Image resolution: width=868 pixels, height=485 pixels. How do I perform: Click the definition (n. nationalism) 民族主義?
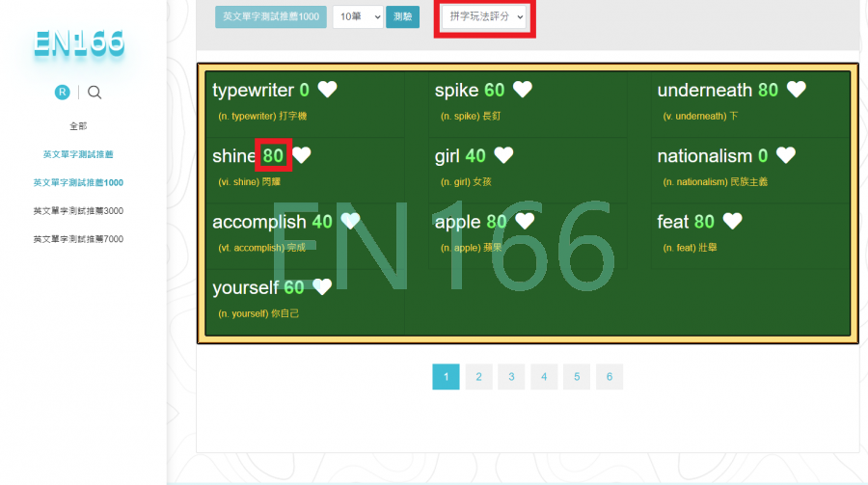pos(716,181)
